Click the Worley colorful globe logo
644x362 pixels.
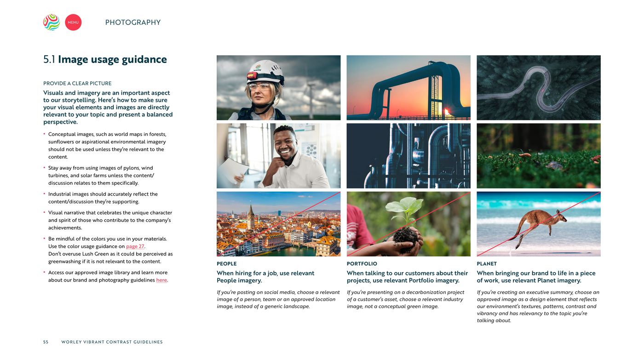[x=52, y=22]
